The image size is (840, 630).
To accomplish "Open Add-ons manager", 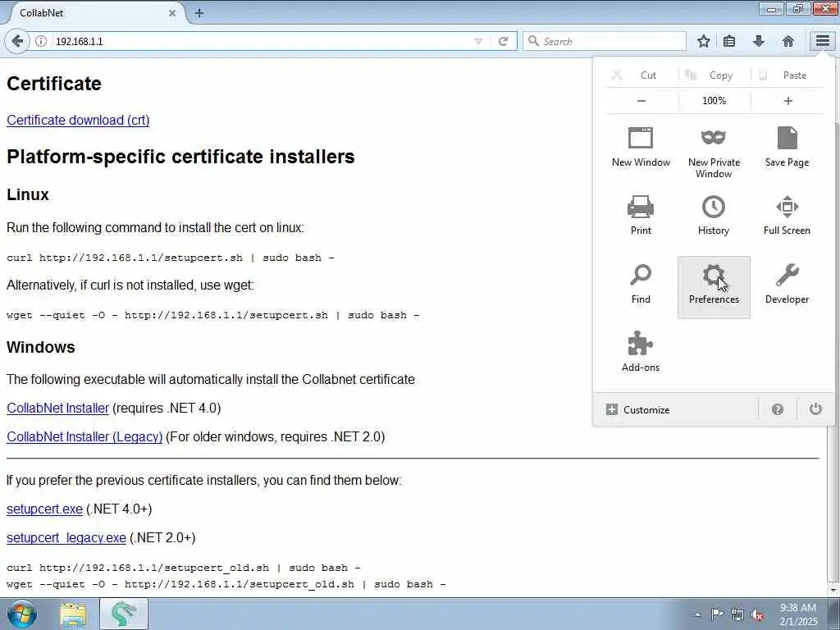I will click(x=641, y=351).
